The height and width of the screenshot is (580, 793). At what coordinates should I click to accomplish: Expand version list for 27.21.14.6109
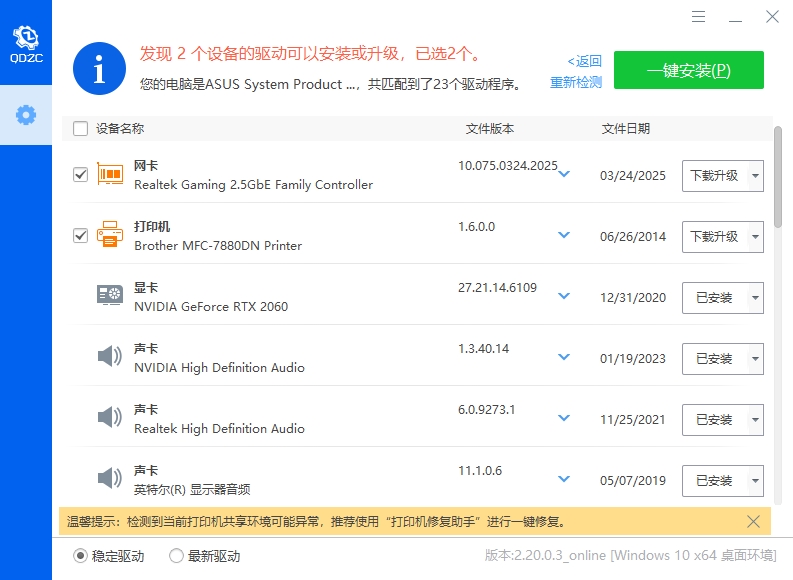[564, 296]
